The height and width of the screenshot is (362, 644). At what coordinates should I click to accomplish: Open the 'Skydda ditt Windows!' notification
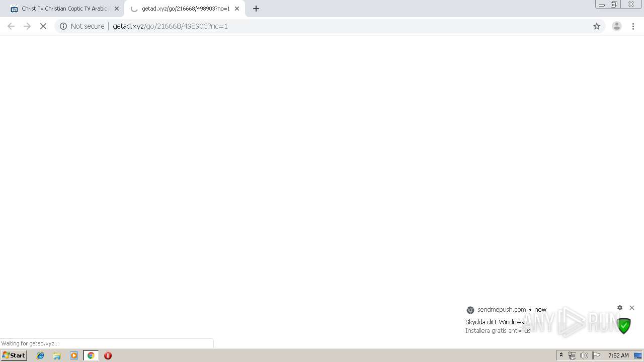495,322
